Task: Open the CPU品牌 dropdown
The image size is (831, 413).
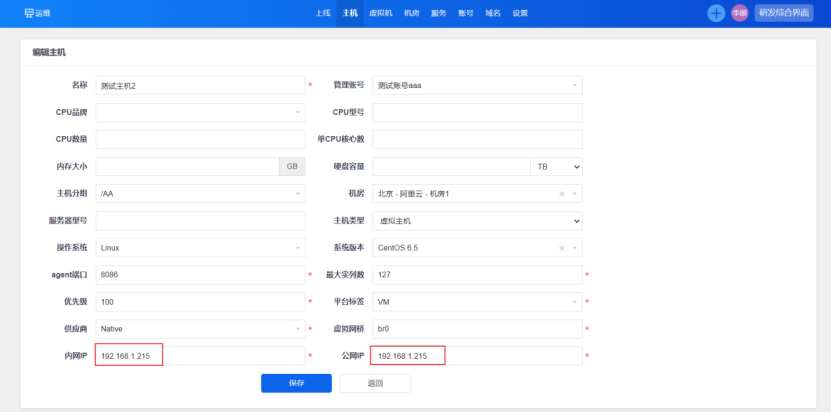Action: 200,112
